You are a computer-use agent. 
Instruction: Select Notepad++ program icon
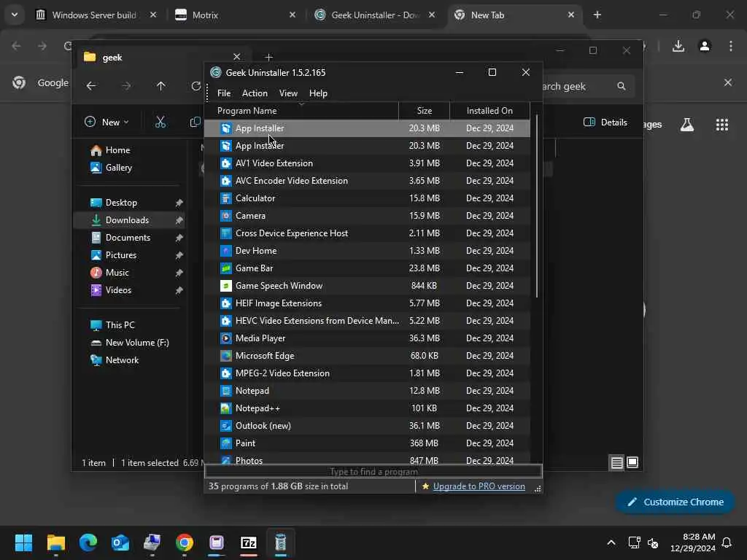[x=226, y=408]
